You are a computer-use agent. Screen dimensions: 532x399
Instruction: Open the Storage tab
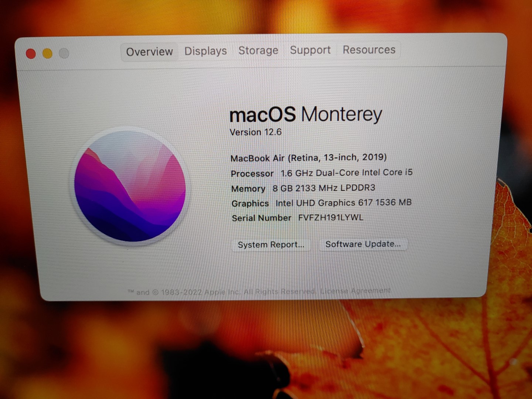point(258,50)
